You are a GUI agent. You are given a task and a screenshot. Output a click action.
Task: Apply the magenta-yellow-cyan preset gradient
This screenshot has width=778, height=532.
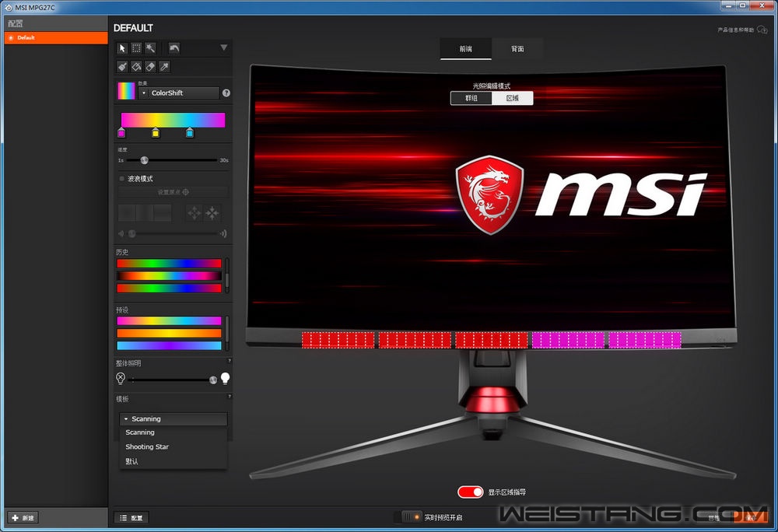click(169, 320)
